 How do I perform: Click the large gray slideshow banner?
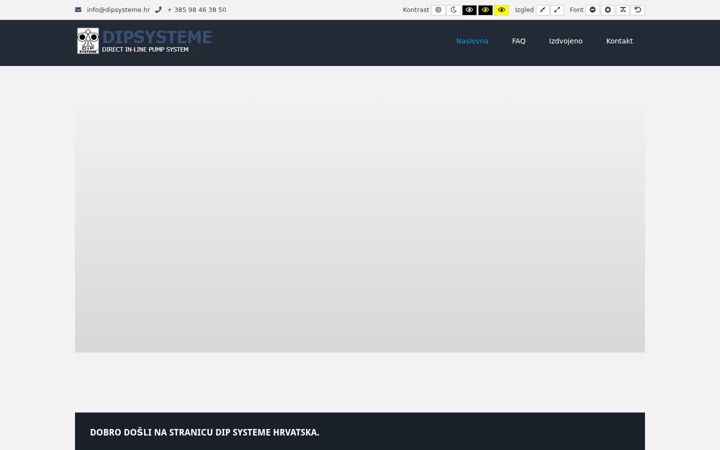[x=360, y=224]
